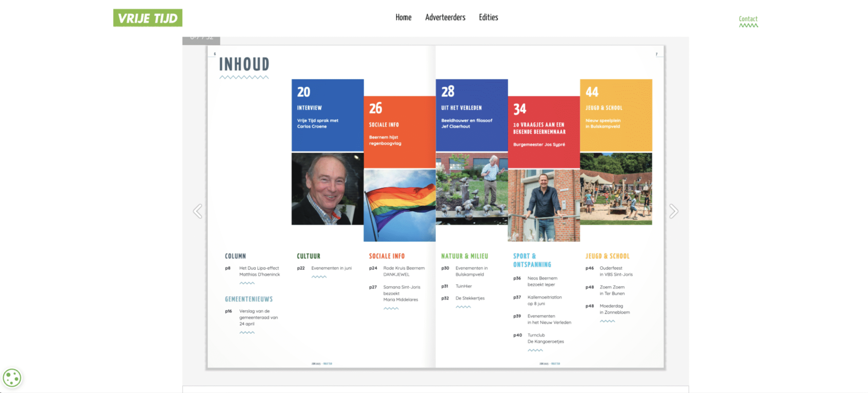Click the Carlos Croene portrait photo
This screenshot has height=393, width=868.
click(x=327, y=189)
